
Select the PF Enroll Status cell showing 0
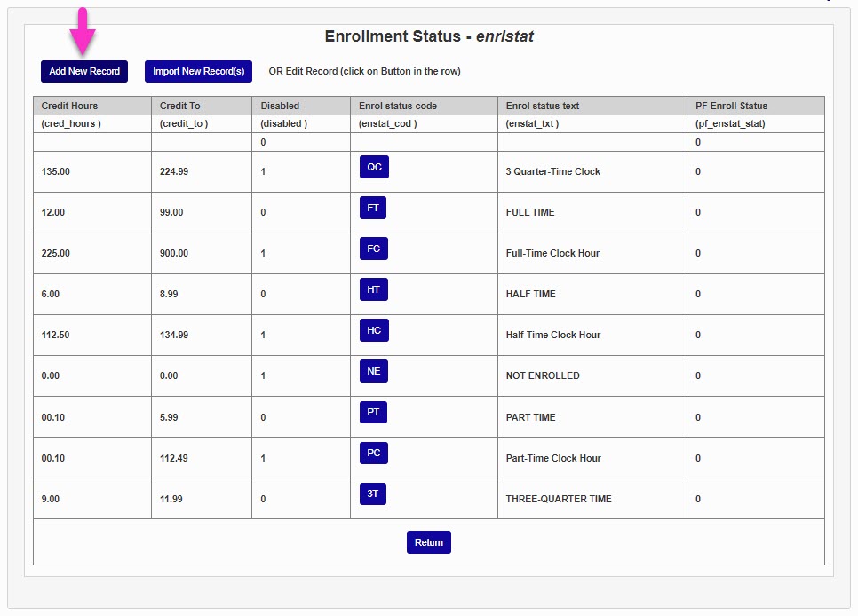tap(754, 142)
